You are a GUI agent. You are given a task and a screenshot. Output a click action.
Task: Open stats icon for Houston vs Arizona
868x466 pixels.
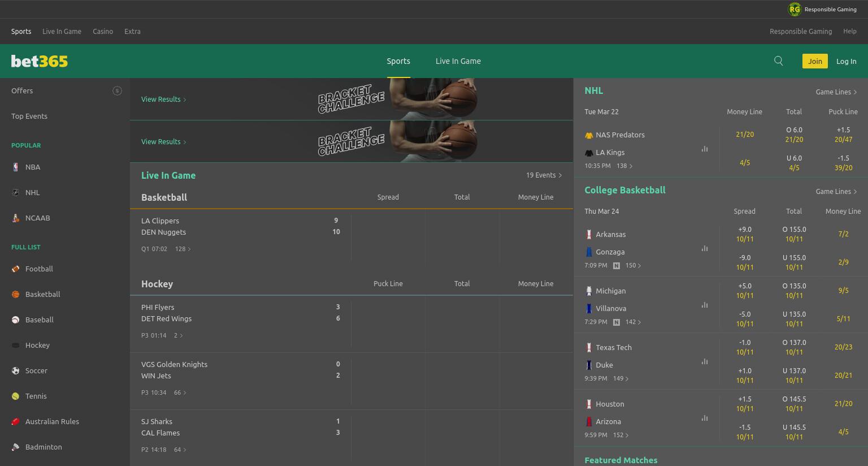tap(705, 418)
